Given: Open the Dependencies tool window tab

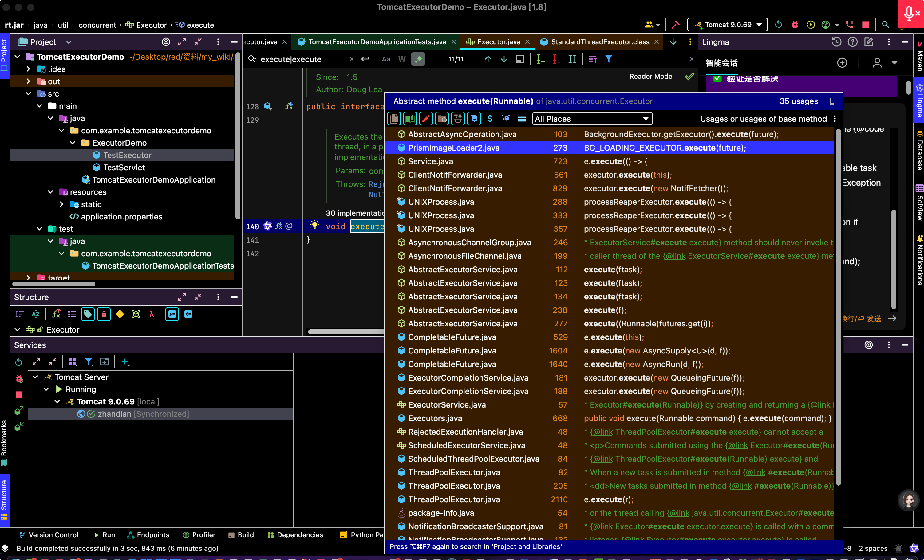Looking at the screenshot, I should pyautogui.click(x=295, y=535).
